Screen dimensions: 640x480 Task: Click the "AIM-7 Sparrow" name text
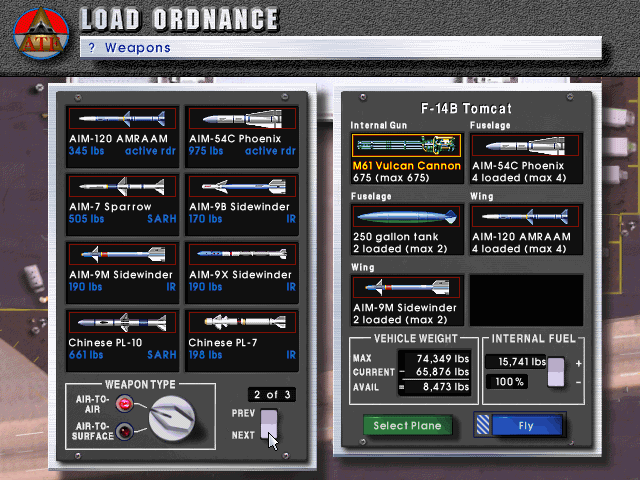coord(110,207)
